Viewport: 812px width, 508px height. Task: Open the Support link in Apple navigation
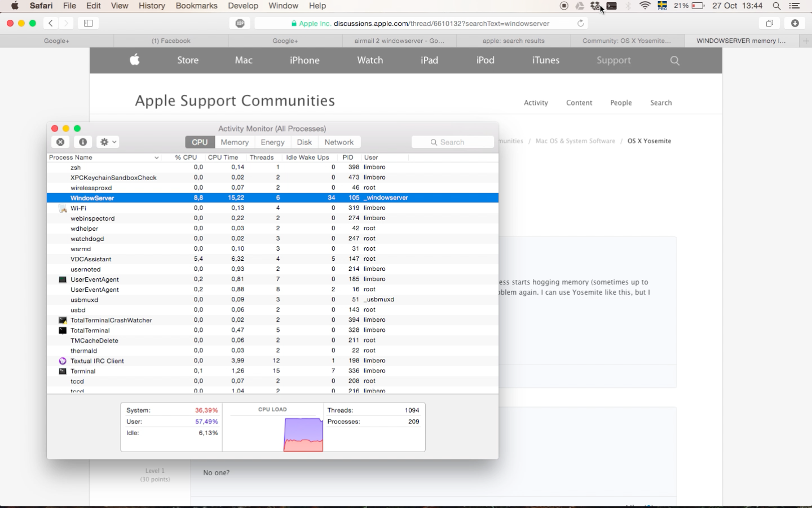point(614,60)
